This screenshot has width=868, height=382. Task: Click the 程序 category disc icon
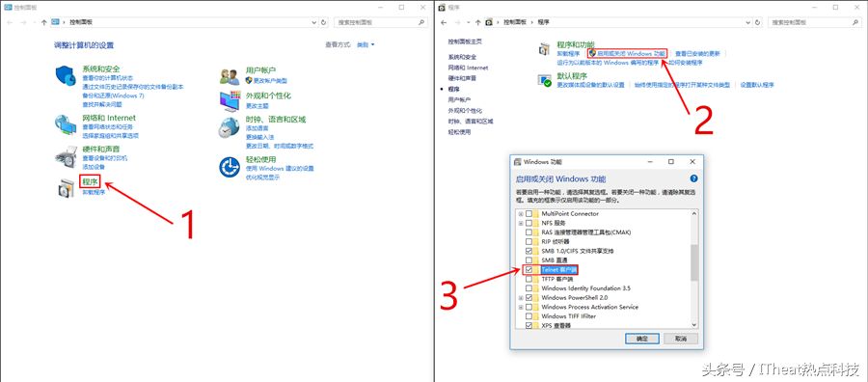click(x=66, y=188)
